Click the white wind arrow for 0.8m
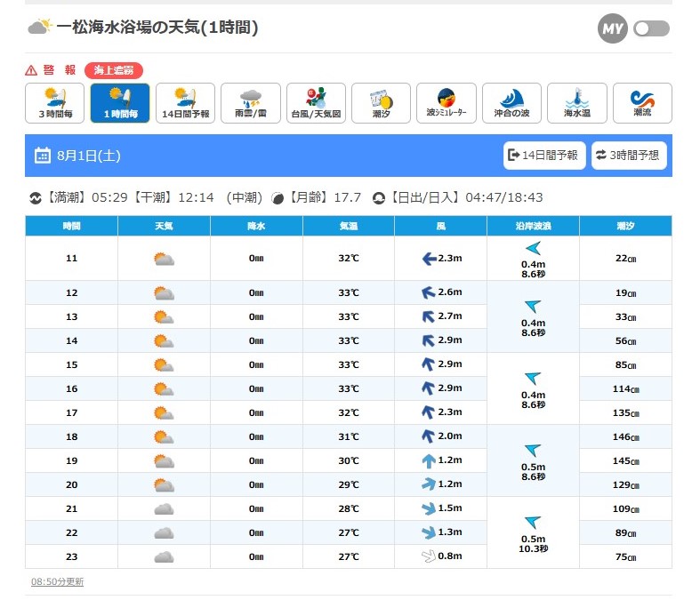 coord(429,556)
